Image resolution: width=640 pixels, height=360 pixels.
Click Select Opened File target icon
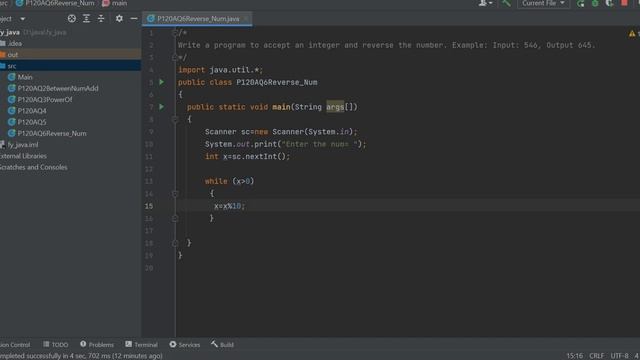[x=72, y=18]
